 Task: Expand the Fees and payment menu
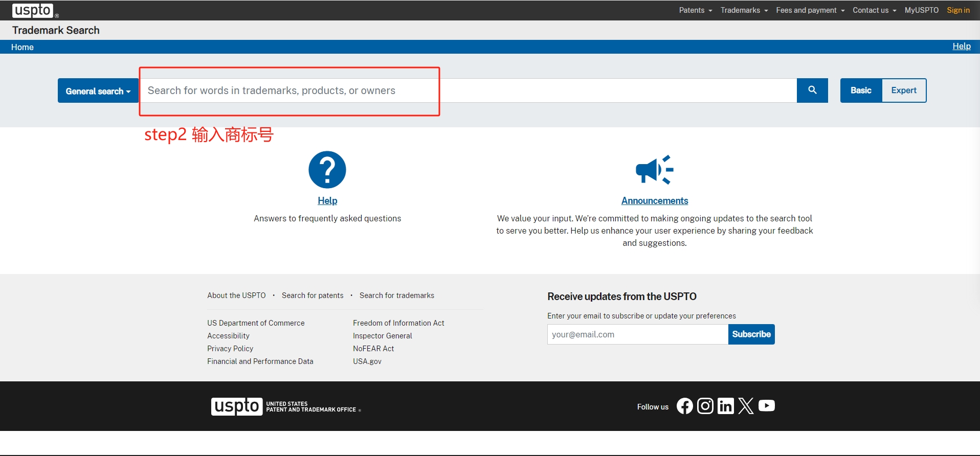pos(810,10)
